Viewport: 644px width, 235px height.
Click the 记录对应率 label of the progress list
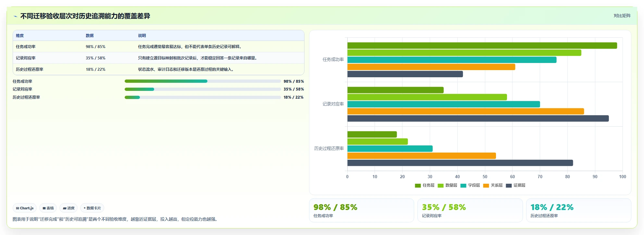(x=22, y=89)
